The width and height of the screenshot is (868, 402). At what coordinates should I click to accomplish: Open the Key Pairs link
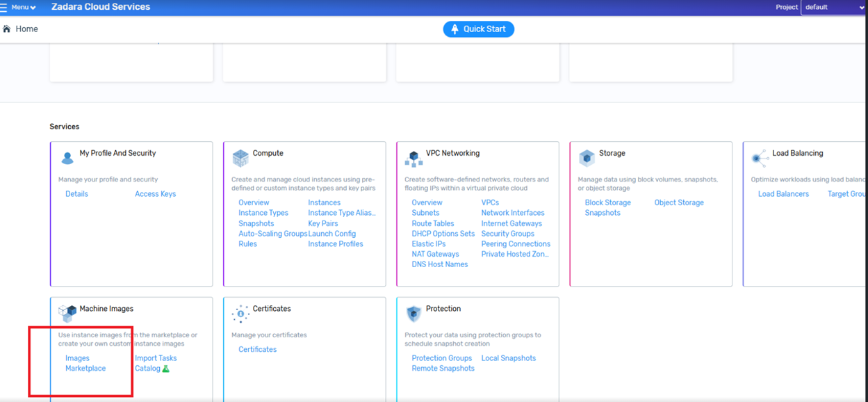[x=323, y=224]
